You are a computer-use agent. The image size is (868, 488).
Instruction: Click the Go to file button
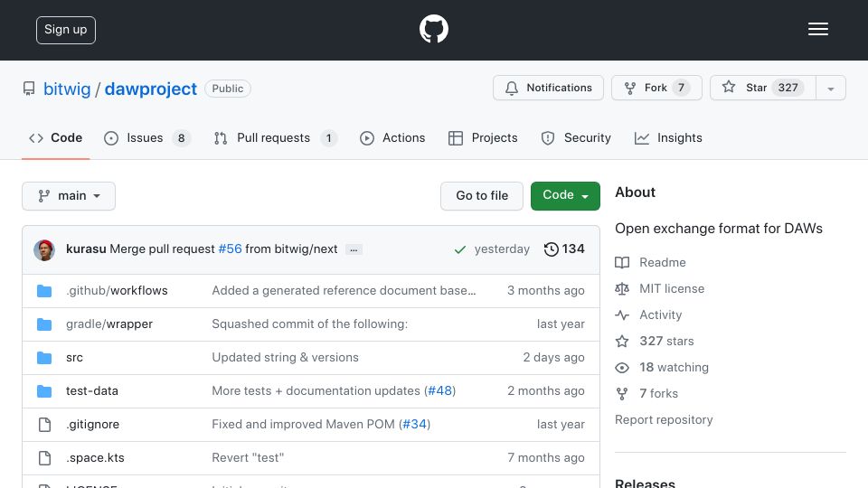tap(482, 196)
